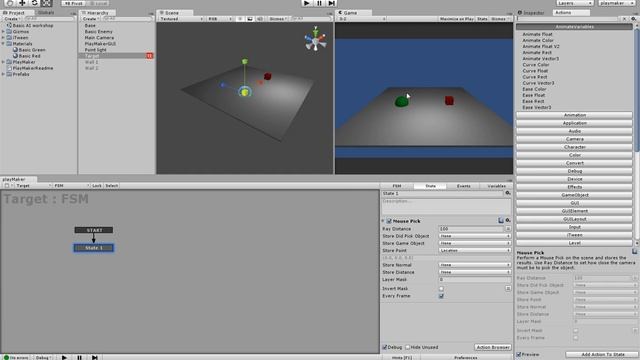Pause Unity play mode at top
This screenshot has width=640, height=360.
click(319, 3)
